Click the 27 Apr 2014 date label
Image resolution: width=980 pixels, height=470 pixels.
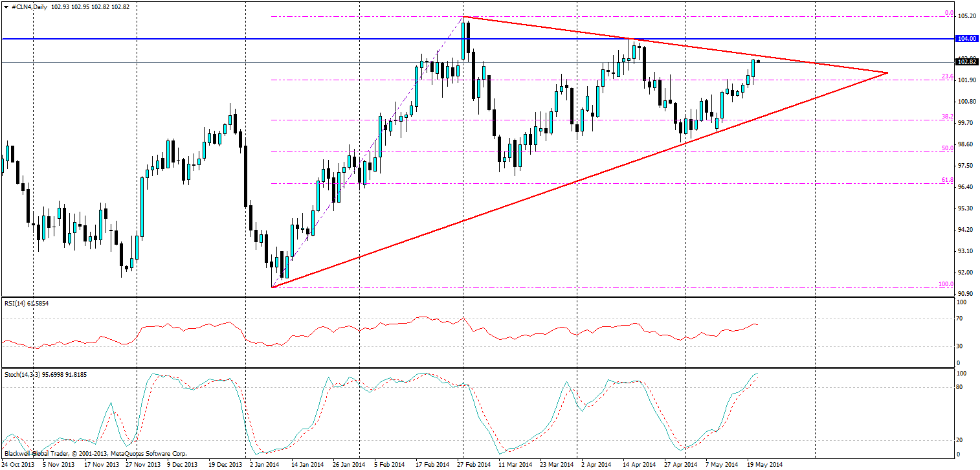point(681,465)
